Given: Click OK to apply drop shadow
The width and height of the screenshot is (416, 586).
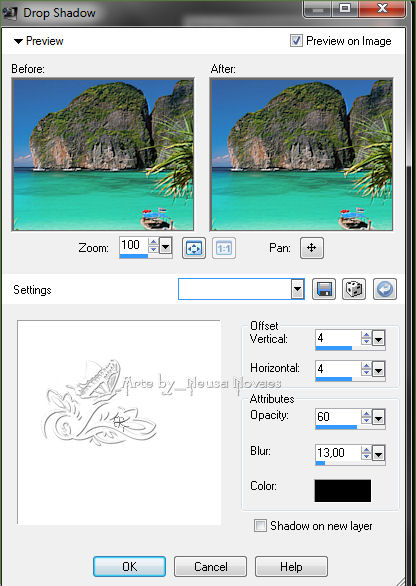Looking at the screenshot, I should [x=129, y=567].
